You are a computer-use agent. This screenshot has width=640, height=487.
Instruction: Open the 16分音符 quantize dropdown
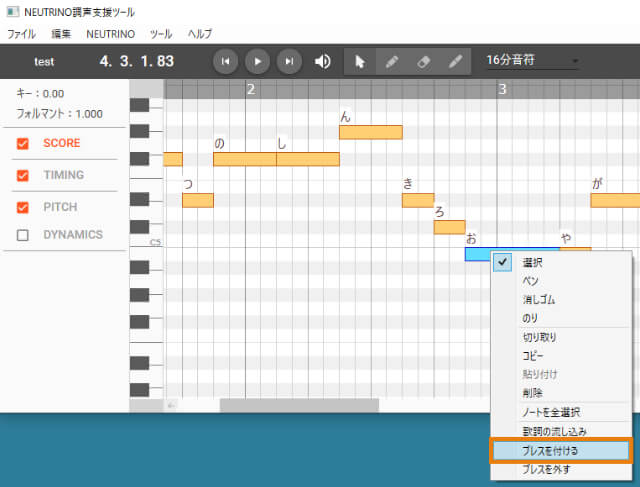533,60
